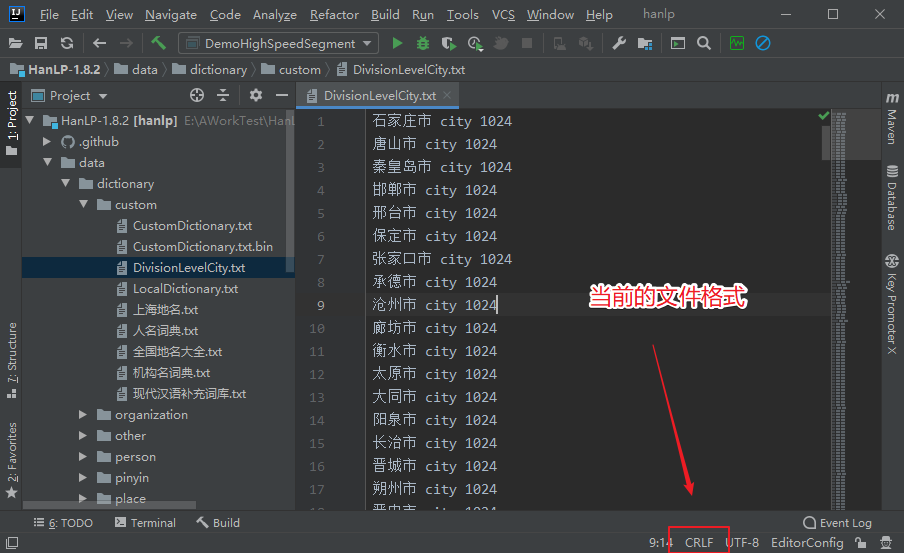The width and height of the screenshot is (904, 553).
Task: Select the DivisionLevelCity.txt editor tab
Action: [x=379, y=96]
